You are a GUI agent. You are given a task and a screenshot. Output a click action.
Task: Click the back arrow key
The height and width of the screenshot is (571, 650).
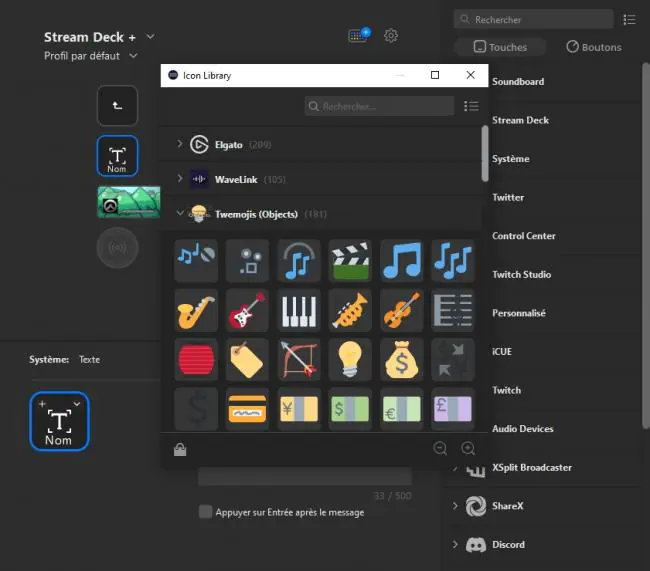pos(117,105)
